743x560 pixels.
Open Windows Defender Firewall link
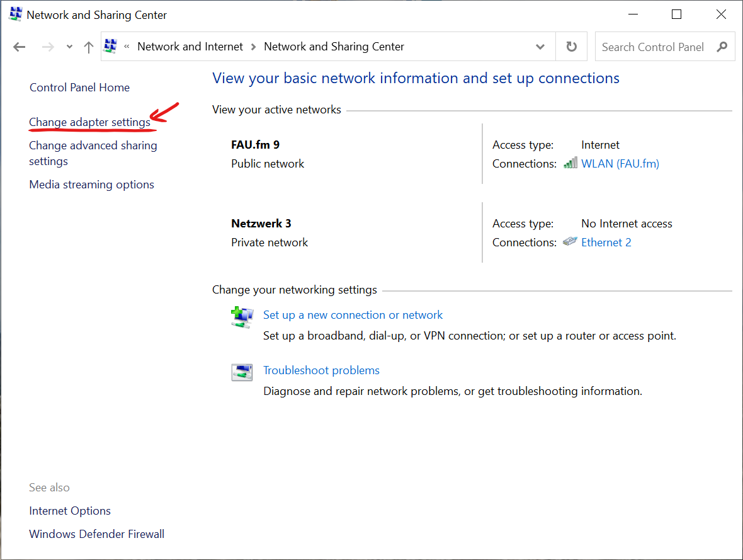click(96, 534)
